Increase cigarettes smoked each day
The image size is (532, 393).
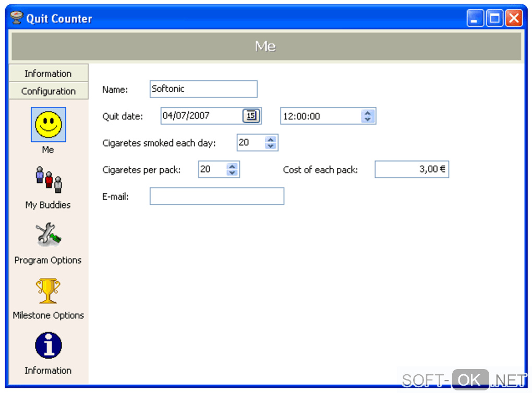point(271,139)
